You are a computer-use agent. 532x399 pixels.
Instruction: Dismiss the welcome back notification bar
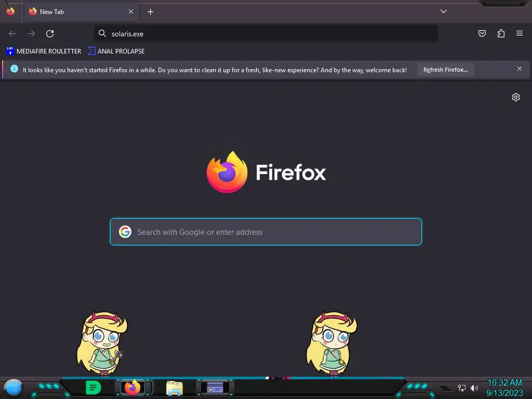[520, 69]
